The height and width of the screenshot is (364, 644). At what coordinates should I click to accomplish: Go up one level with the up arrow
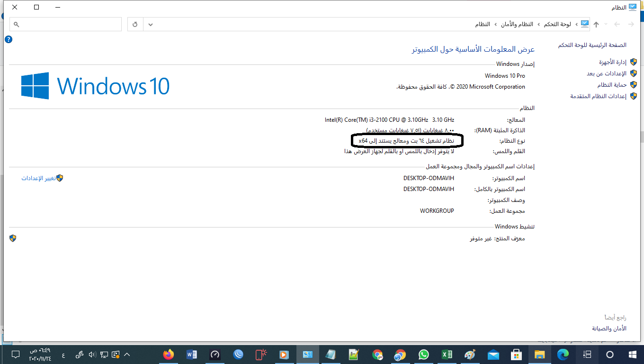(x=596, y=24)
